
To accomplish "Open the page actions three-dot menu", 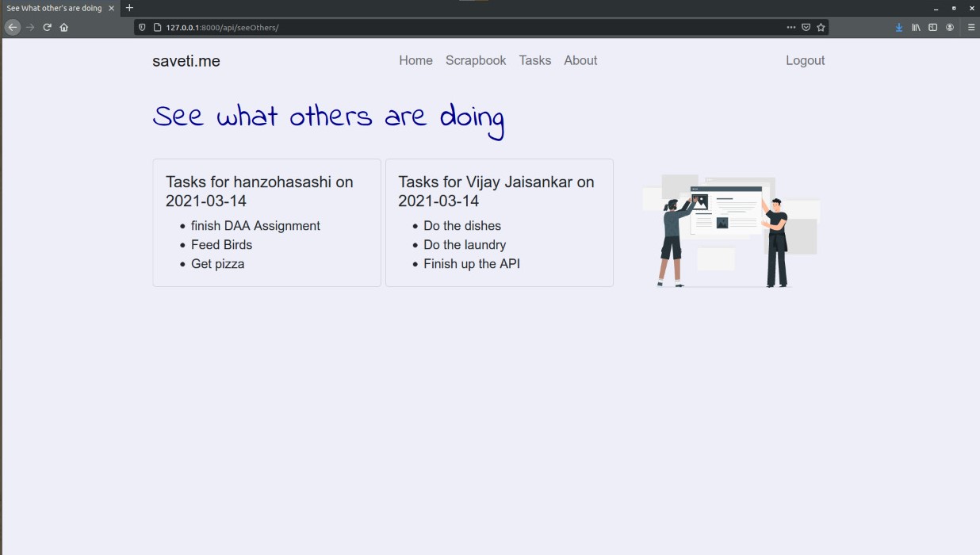I will (x=791, y=27).
